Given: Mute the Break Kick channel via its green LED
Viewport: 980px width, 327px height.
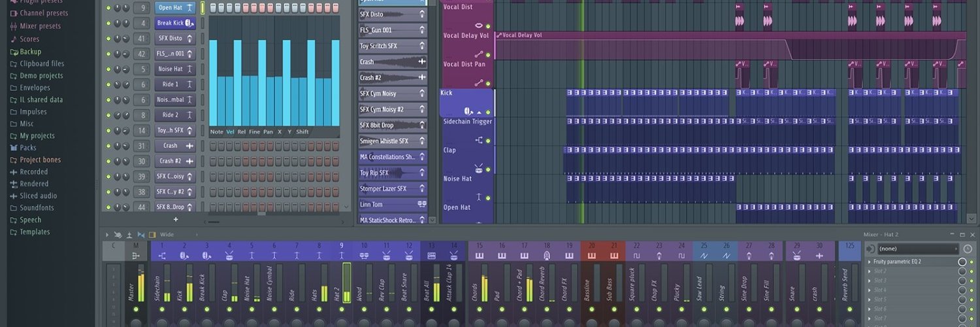Looking at the screenshot, I should (108, 23).
